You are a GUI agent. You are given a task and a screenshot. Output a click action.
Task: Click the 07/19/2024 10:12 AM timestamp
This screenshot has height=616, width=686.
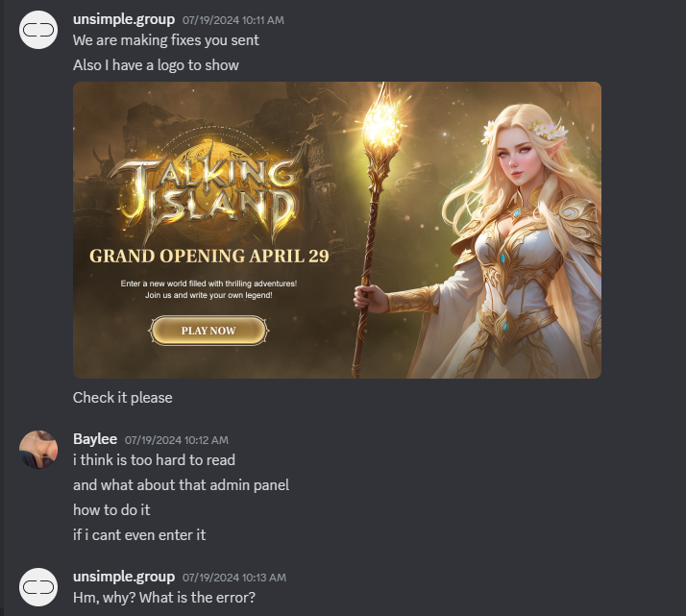(x=177, y=440)
